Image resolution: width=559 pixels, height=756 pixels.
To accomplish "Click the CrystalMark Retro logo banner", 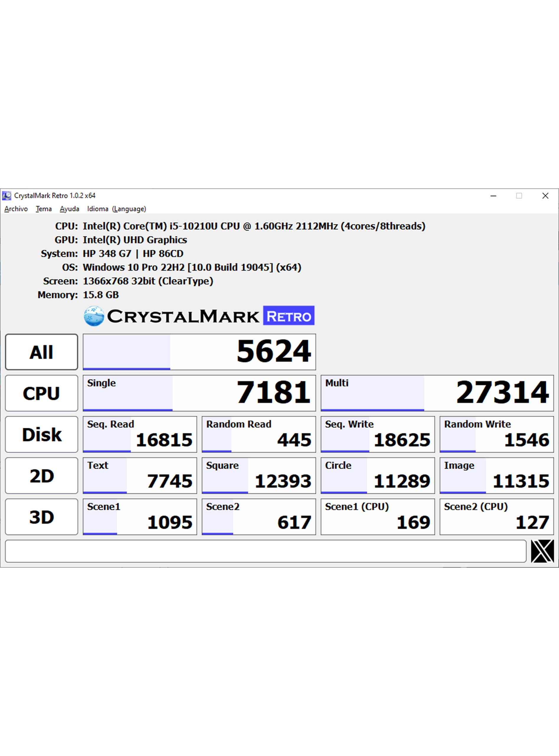I will tap(199, 316).
